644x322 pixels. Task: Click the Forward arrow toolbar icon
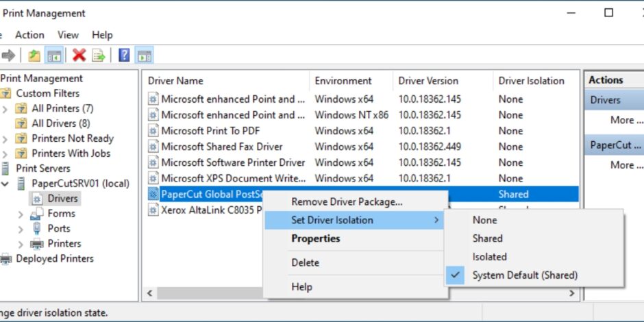[x=8, y=55]
